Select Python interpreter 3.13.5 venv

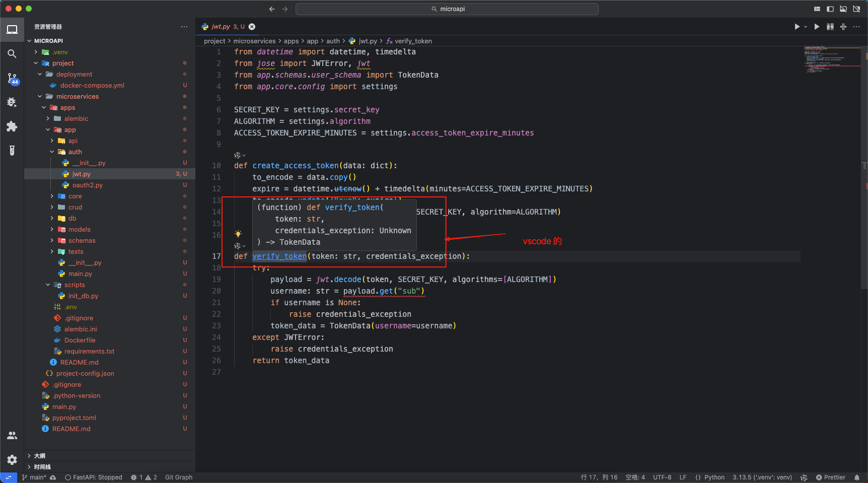[x=762, y=477]
